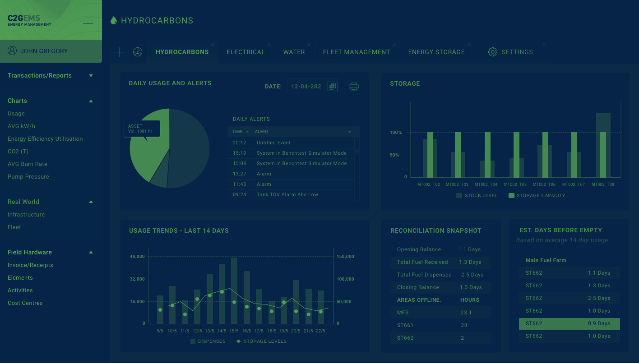Screen dimensions: 639x364
Task: Open Invoice/Receipts in Field Hardware
Action: (x=30, y=265)
